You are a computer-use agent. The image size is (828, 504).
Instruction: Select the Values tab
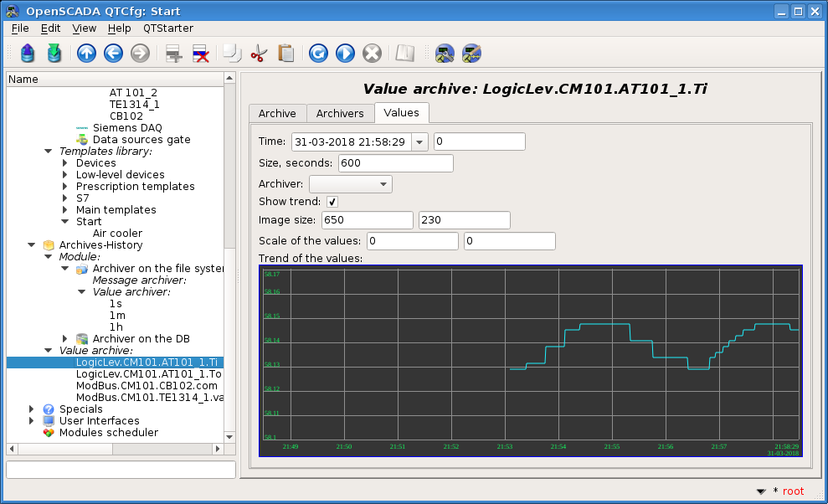[401, 112]
